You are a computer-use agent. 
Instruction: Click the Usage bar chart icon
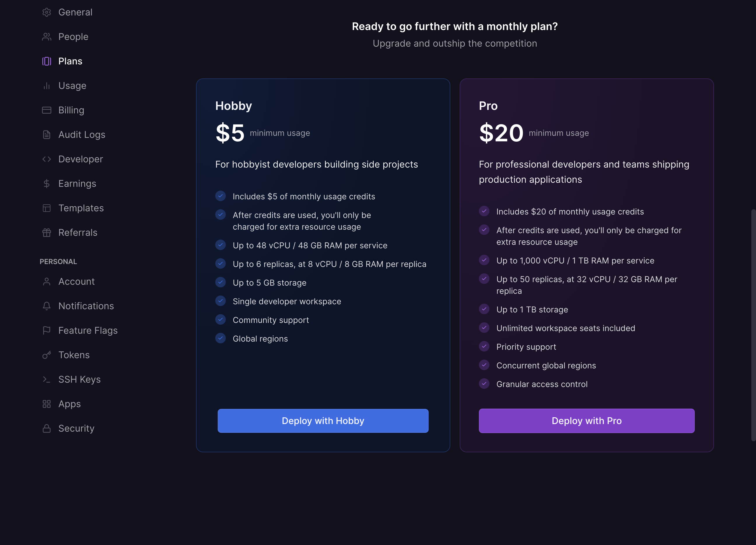[x=47, y=86]
